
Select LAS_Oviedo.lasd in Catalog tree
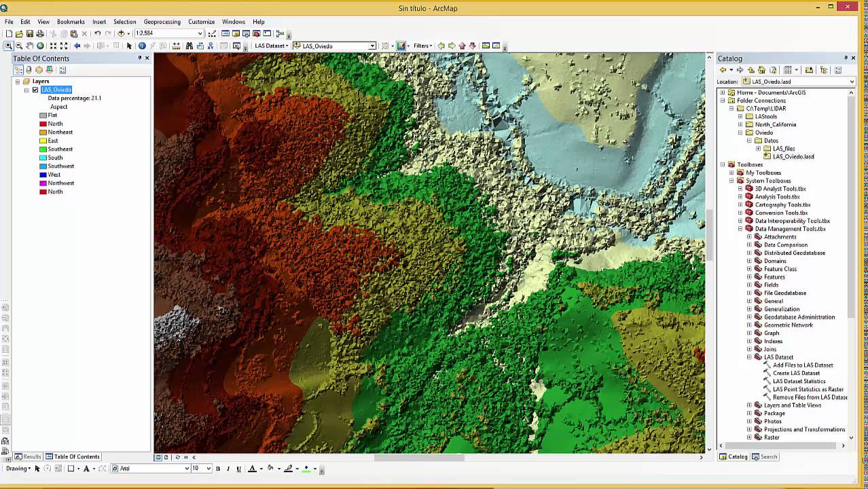tap(793, 157)
